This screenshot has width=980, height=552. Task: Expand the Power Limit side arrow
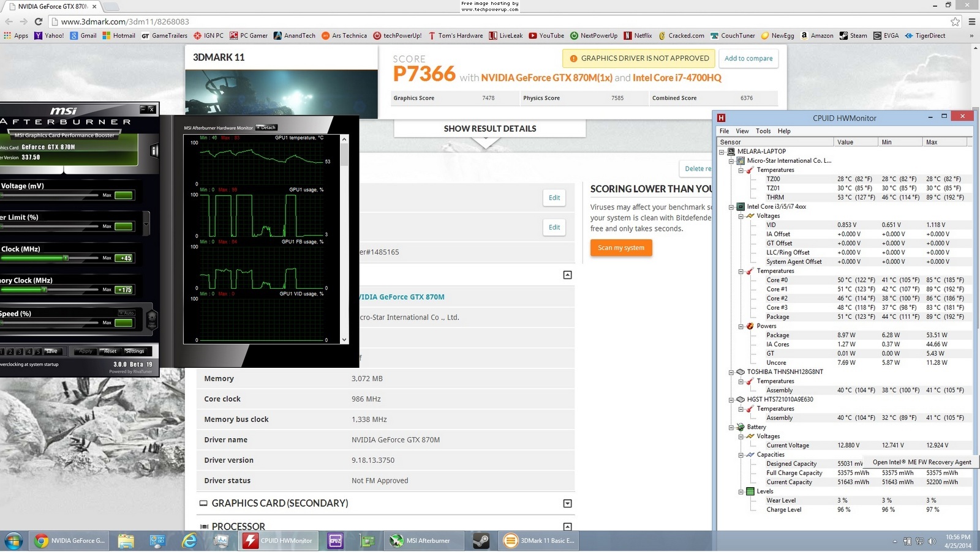click(x=146, y=224)
